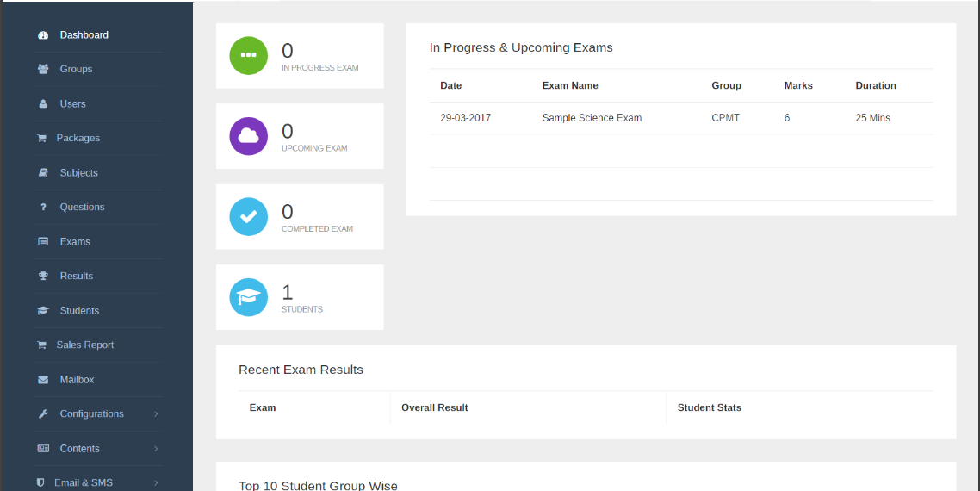Open the Configurations menu label

coord(92,414)
